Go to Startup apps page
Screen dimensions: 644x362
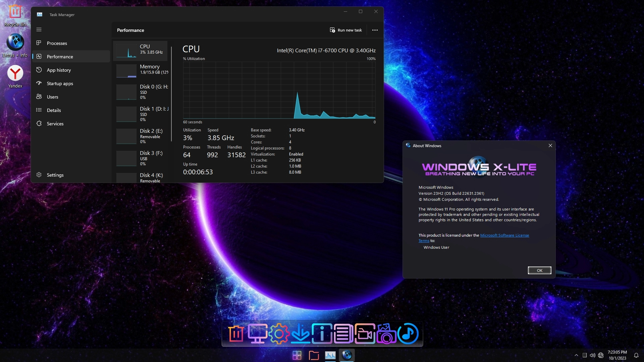tap(60, 83)
